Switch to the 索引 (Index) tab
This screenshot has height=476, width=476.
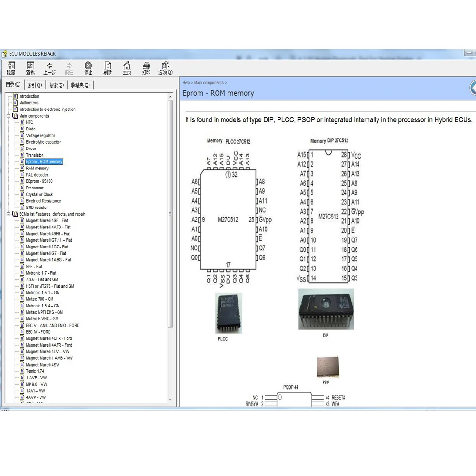coord(34,85)
